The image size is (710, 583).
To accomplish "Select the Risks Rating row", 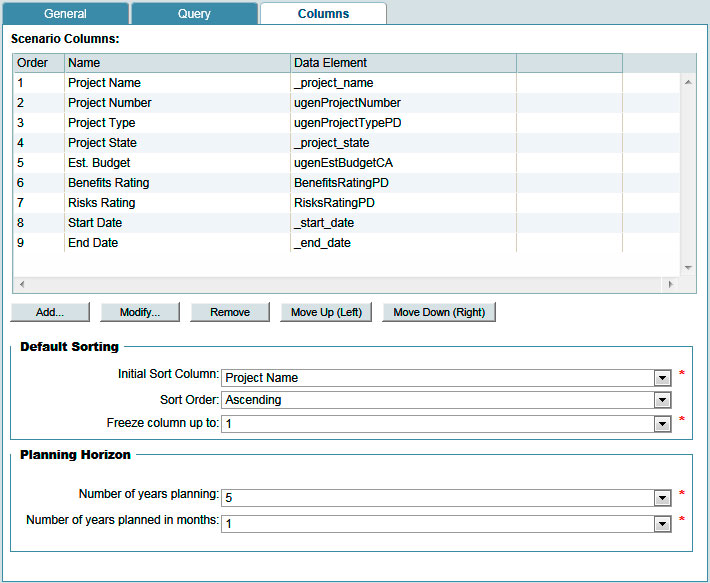I will click(x=346, y=202).
